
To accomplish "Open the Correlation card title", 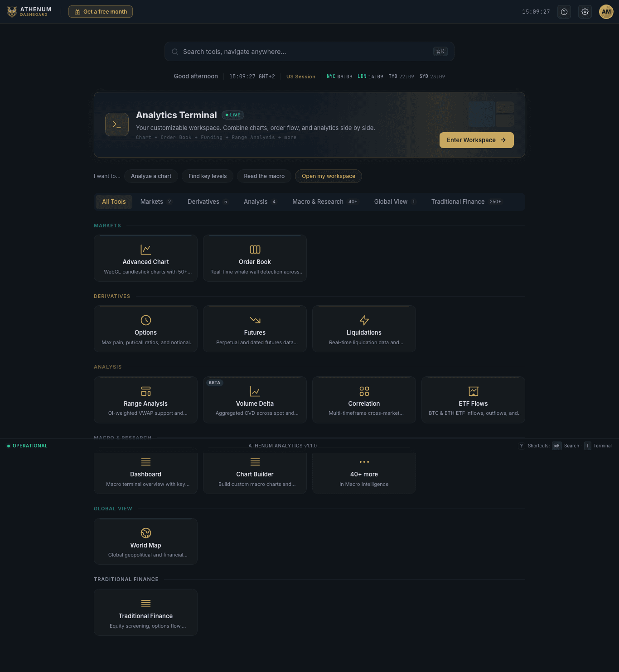I will pos(364,403).
